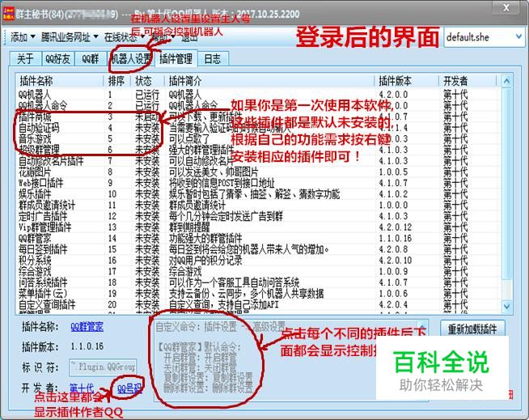Expand the default.she combo box
This screenshot has width=529, height=420.
pos(485,36)
